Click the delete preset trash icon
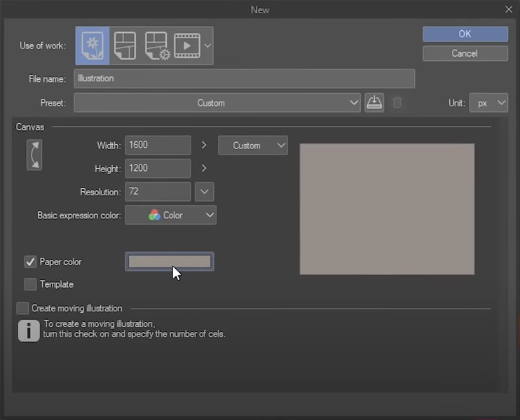Screen dimensions: 520x420 coord(397,103)
